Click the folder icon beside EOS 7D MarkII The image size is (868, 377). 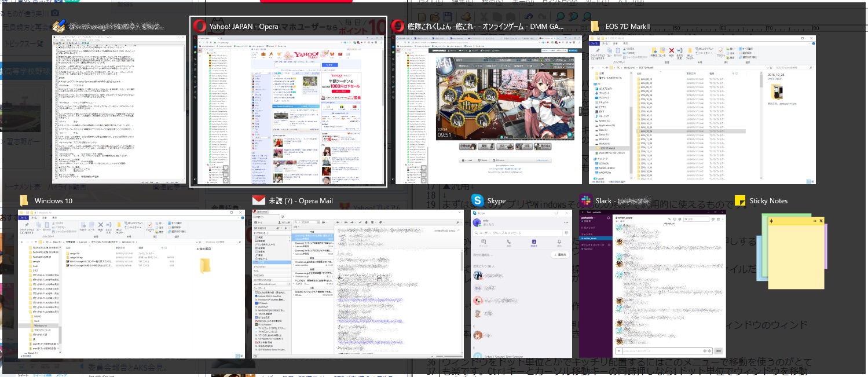point(595,26)
